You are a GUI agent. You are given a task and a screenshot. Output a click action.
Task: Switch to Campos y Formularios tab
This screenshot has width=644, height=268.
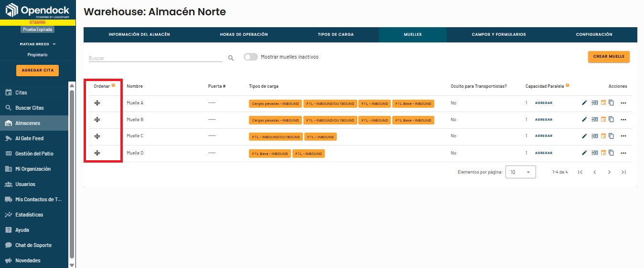499,35
